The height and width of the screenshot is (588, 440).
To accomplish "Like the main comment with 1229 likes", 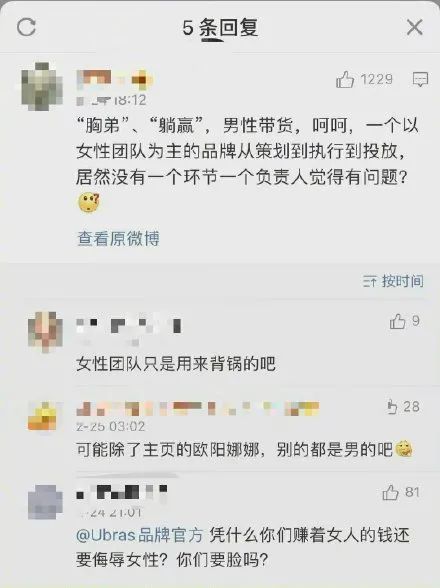I will pos(345,80).
